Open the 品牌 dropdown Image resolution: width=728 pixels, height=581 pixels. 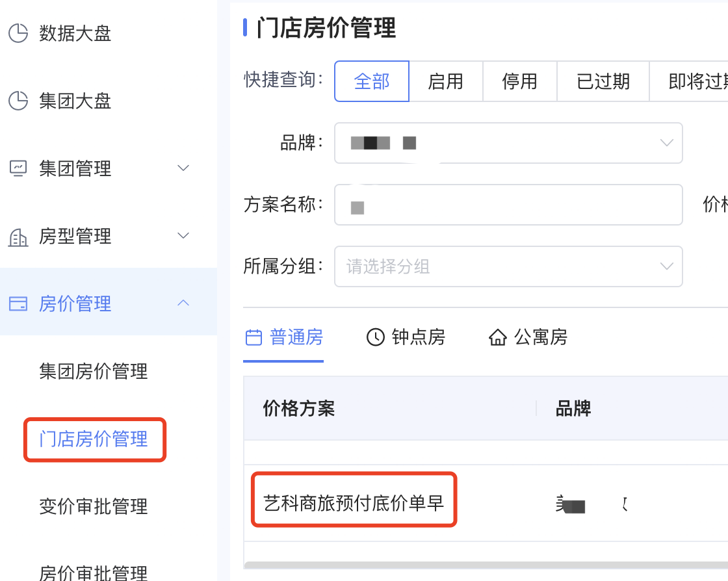(508, 143)
